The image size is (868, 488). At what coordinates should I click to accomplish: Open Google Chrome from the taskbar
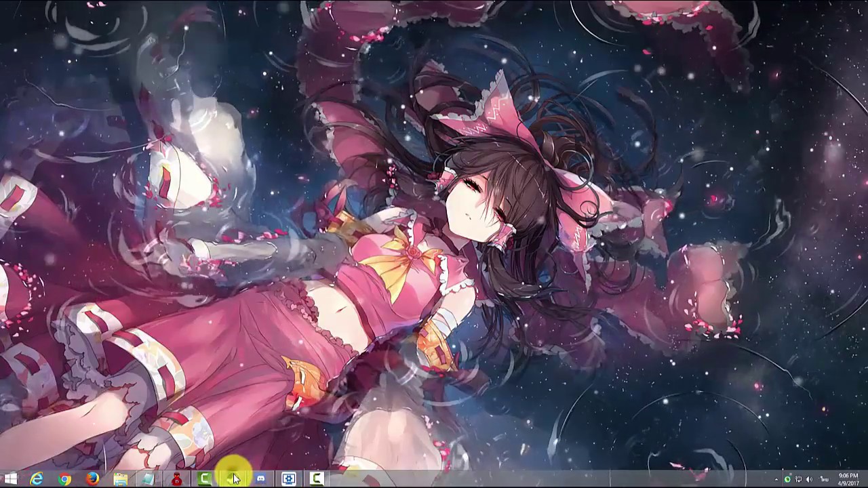point(64,479)
